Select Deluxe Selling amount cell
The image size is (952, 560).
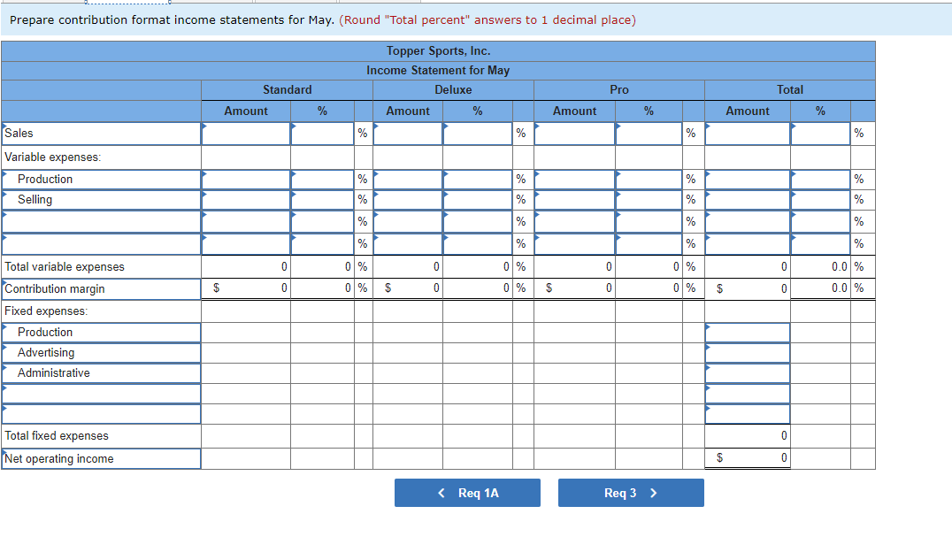click(408, 200)
